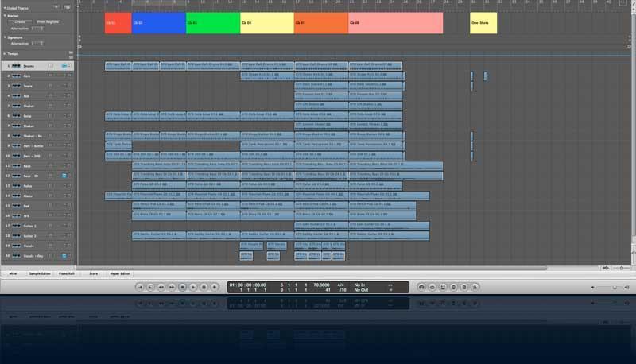The width and height of the screenshot is (636, 364).
Task: Toggle the mute button on the Kick track
Action: tap(49, 76)
